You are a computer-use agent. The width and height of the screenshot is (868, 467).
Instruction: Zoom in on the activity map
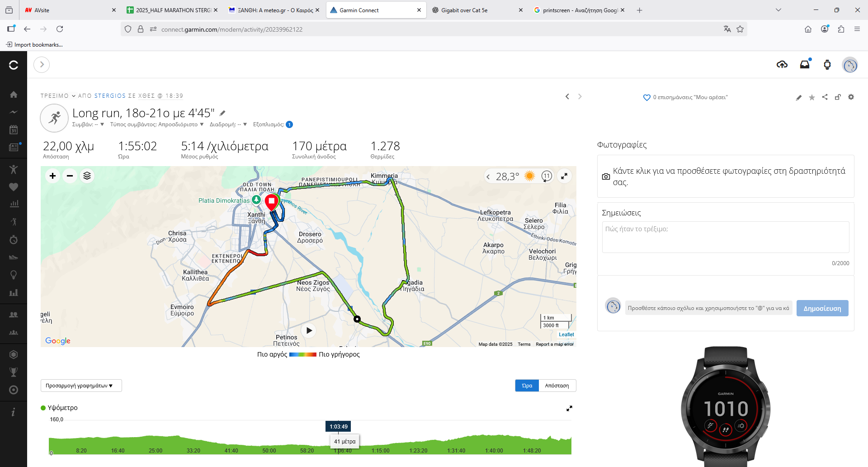coord(52,176)
